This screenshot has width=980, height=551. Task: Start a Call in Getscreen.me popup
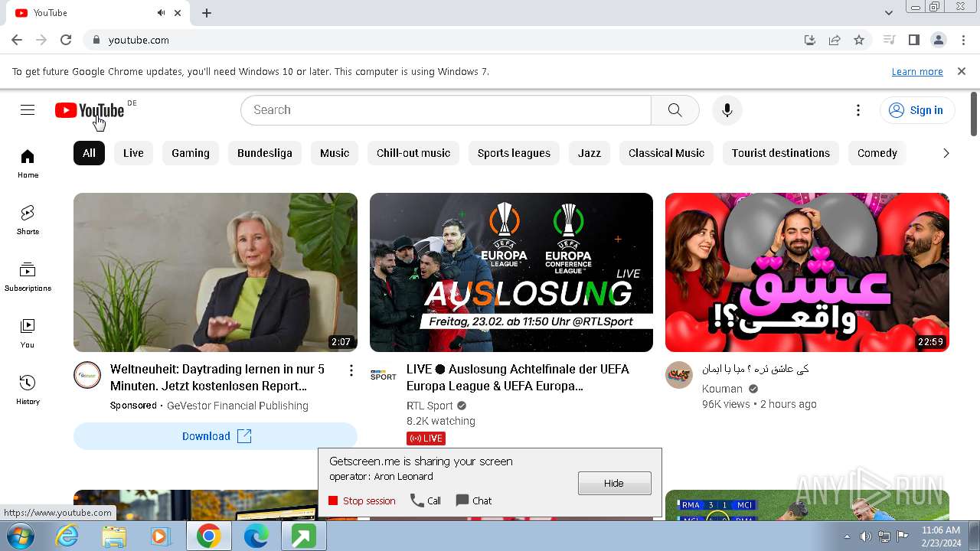pyautogui.click(x=426, y=500)
